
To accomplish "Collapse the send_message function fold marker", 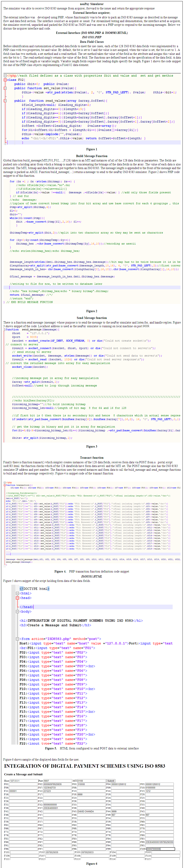I will [x=4, y=330].
